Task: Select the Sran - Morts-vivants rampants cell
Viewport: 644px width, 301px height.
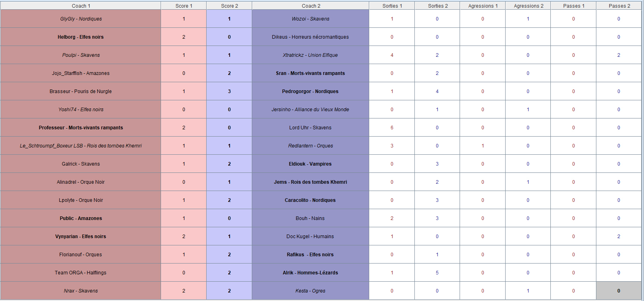Action: (311, 73)
